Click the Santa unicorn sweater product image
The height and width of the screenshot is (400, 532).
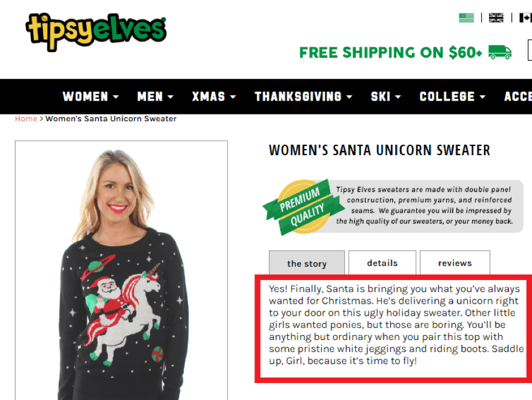pyautogui.click(x=121, y=270)
